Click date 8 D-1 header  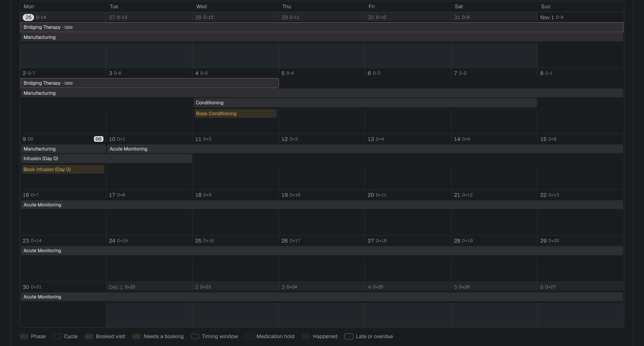click(x=546, y=73)
